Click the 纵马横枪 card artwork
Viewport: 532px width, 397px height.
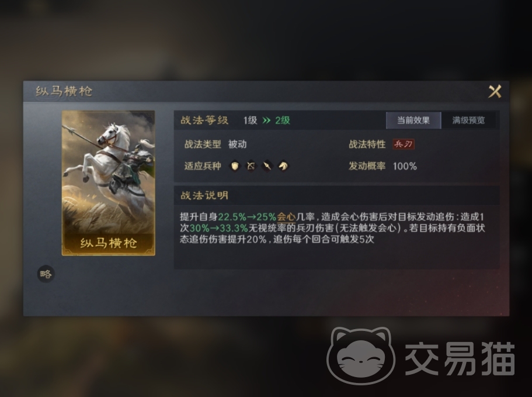tap(108, 183)
